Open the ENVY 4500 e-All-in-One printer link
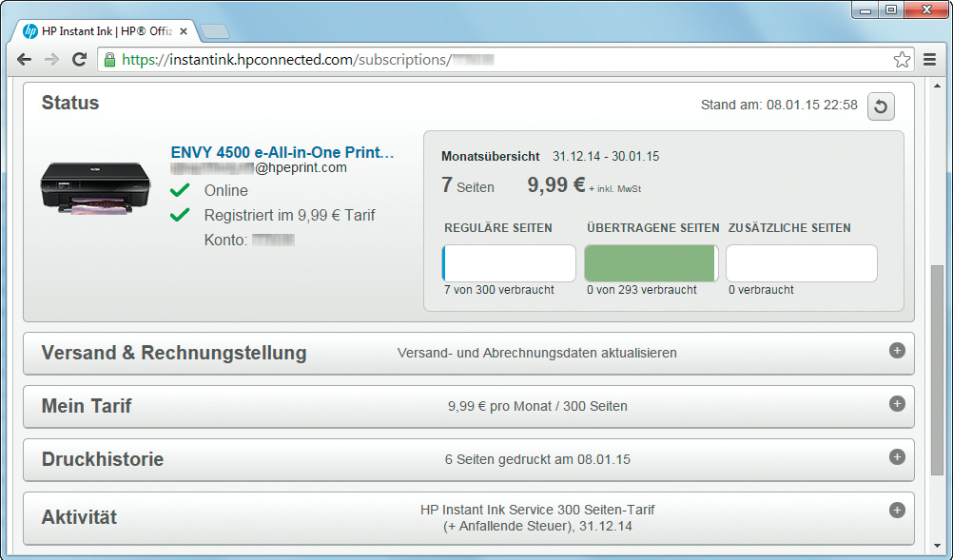Screen dimensions: 953x560 [282, 152]
